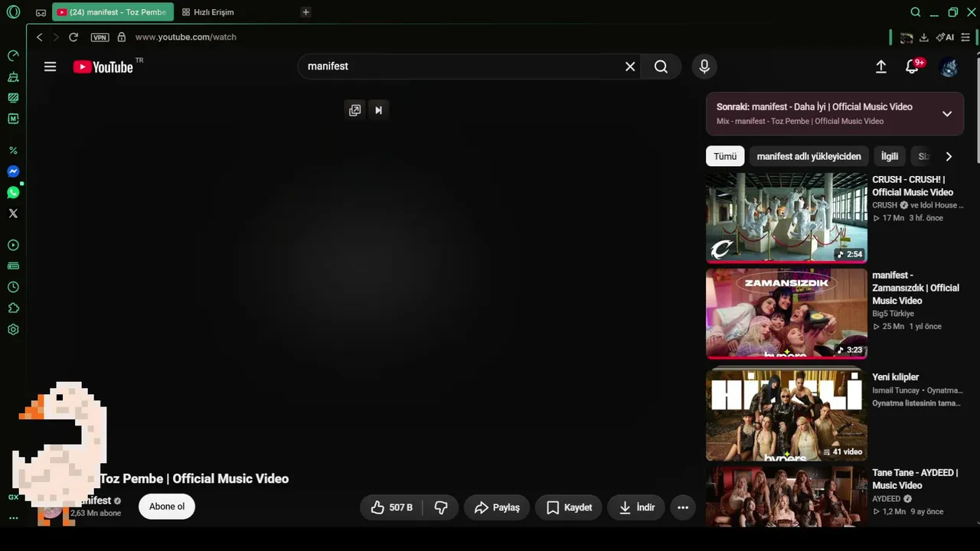Open browser tab search magnifier
The width and height of the screenshot is (980, 551).
point(916,12)
